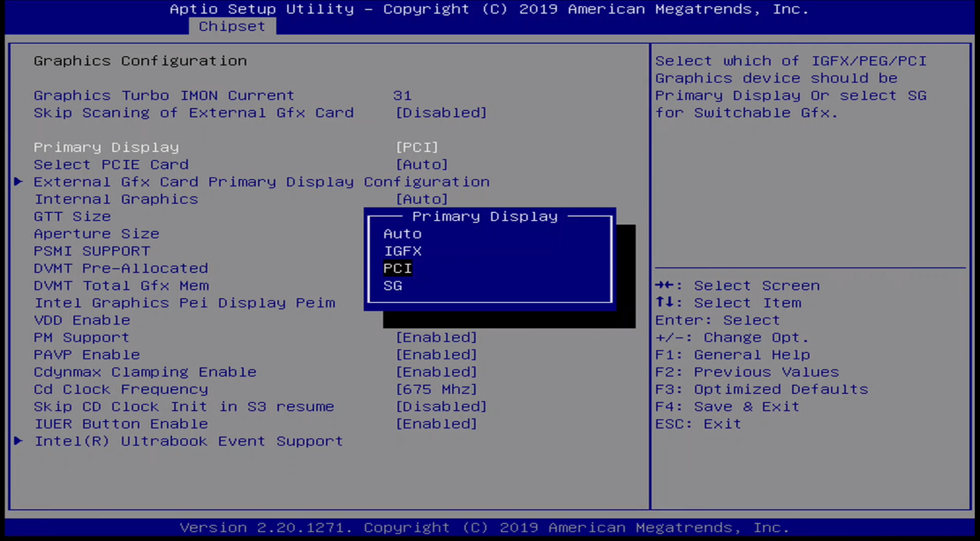This screenshot has width=980, height=541.
Task: Expand Intel(R) Ultrabook Event Support
Action: (189, 440)
